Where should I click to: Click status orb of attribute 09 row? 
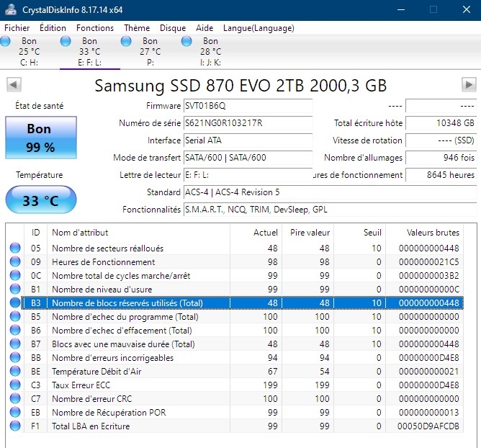tap(15, 261)
